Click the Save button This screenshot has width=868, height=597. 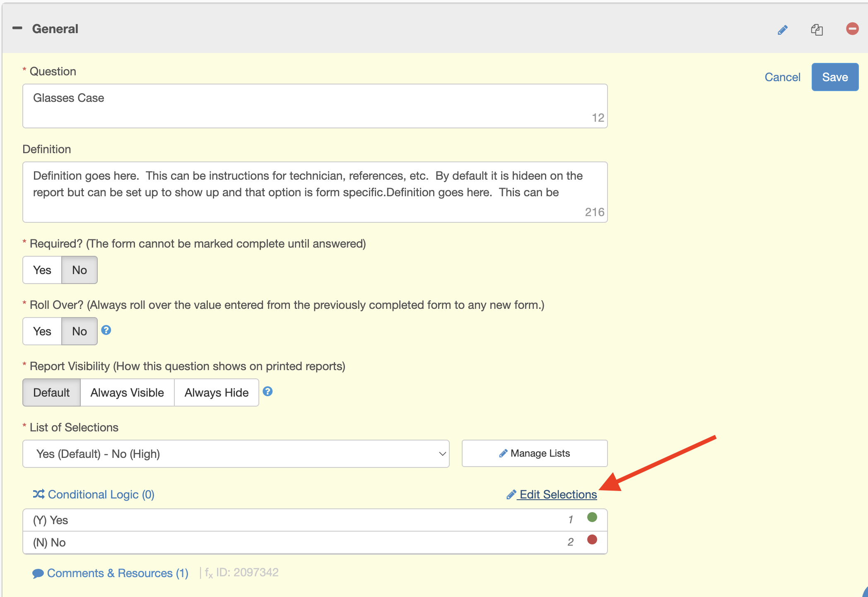click(834, 77)
